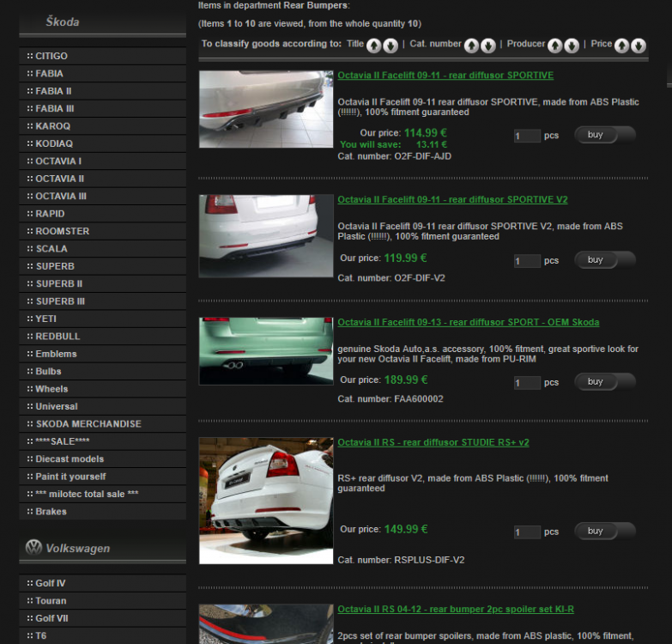Go to KODIAQ category
The width and height of the screenshot is (672, 644).
point(102,143)
